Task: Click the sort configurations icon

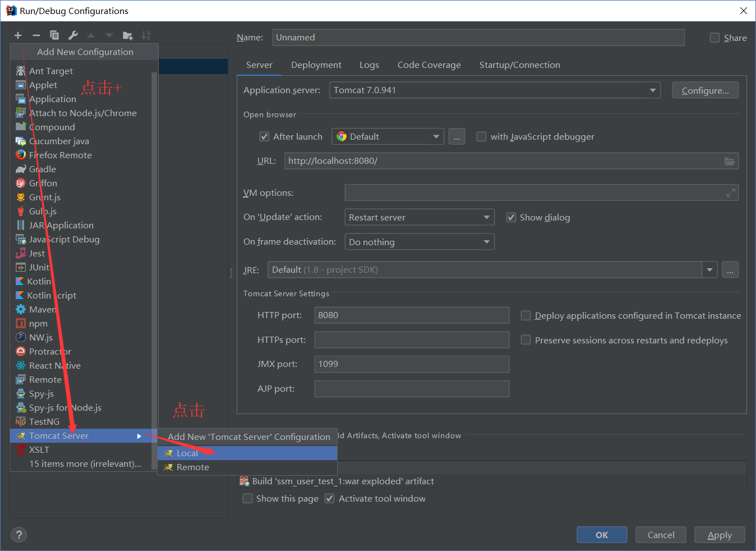Action: coord(146,35)
